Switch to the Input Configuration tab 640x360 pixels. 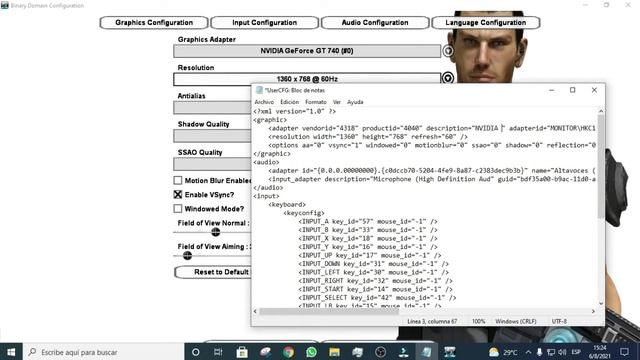(264, 22)
